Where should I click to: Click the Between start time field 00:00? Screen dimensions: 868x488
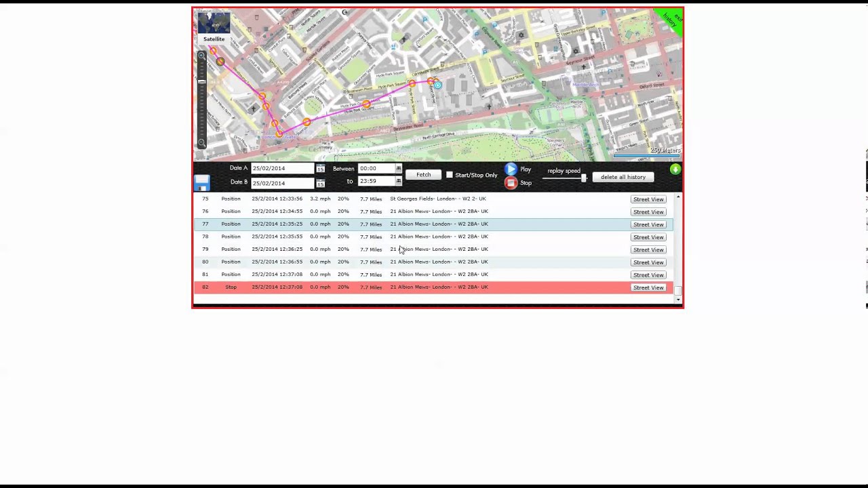click(x=377, y=168)
